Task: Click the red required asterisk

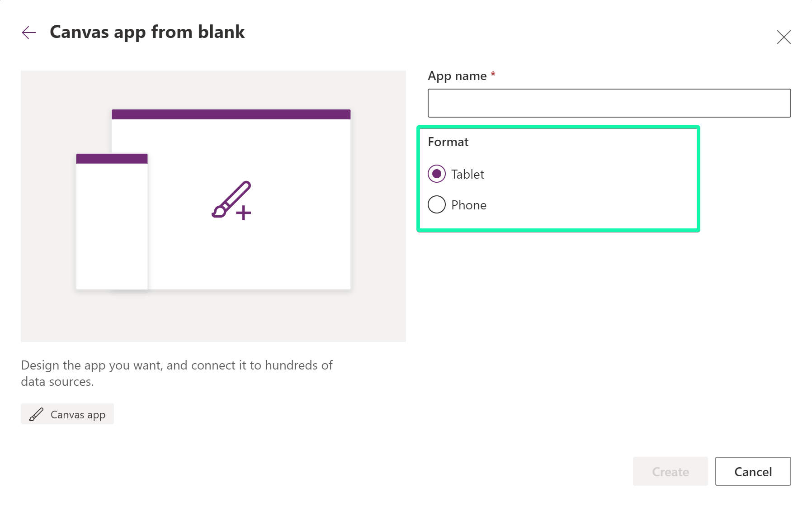Action: pos(493,74)
